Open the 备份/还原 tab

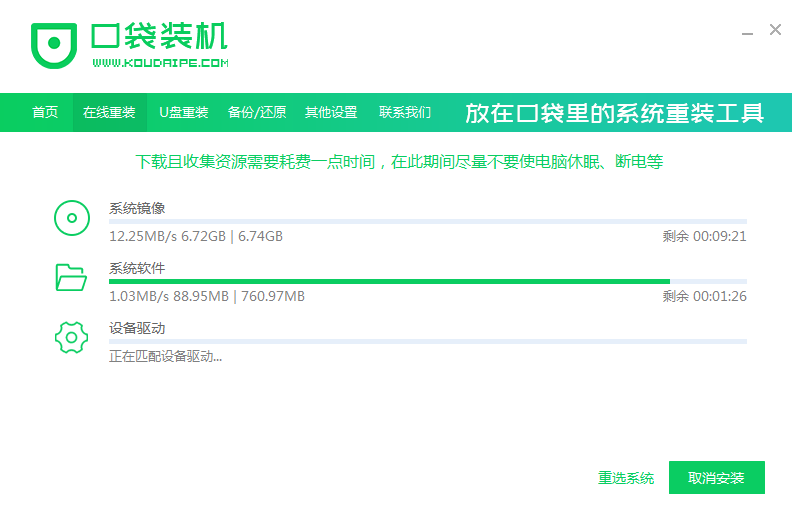257,112
